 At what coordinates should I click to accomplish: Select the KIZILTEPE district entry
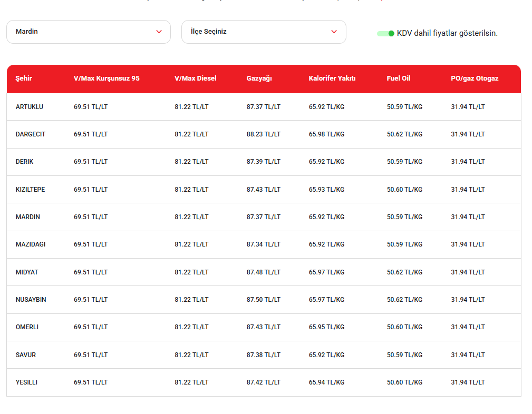point(264,190)
